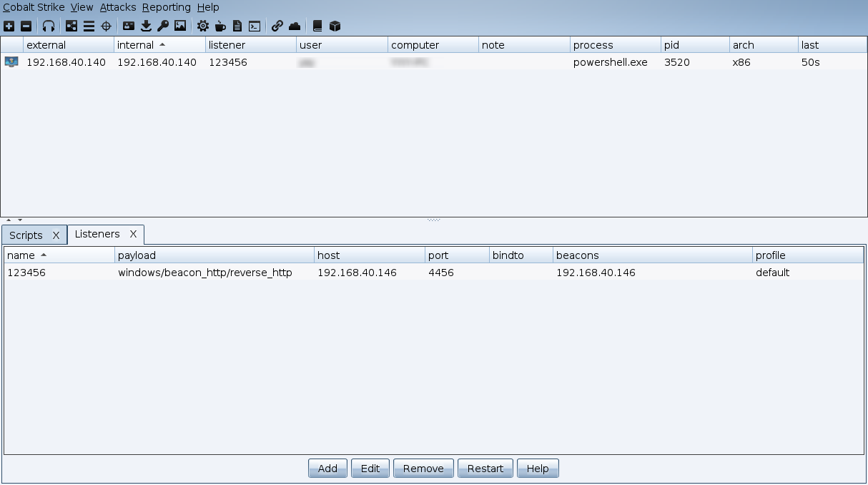868x485 pixels.
Task: Open the Help menu
Action: coord(208,7)
